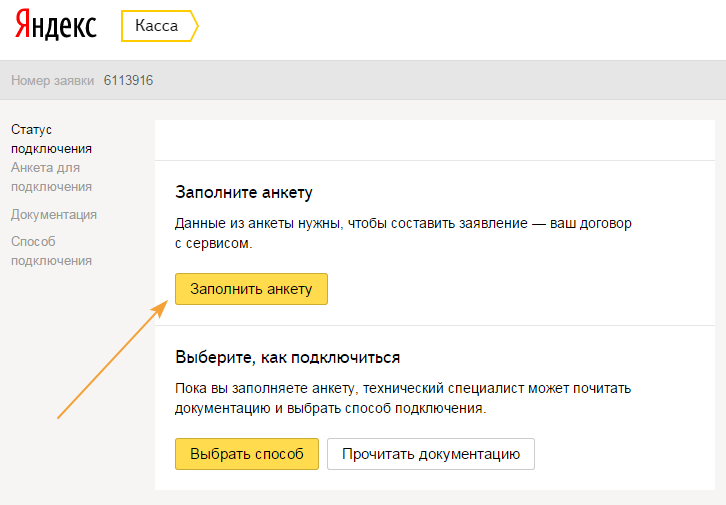Click the Выберите, как подключиться heading
The width and height of the screenshot is (726, 505).
(x=288, y=357)
